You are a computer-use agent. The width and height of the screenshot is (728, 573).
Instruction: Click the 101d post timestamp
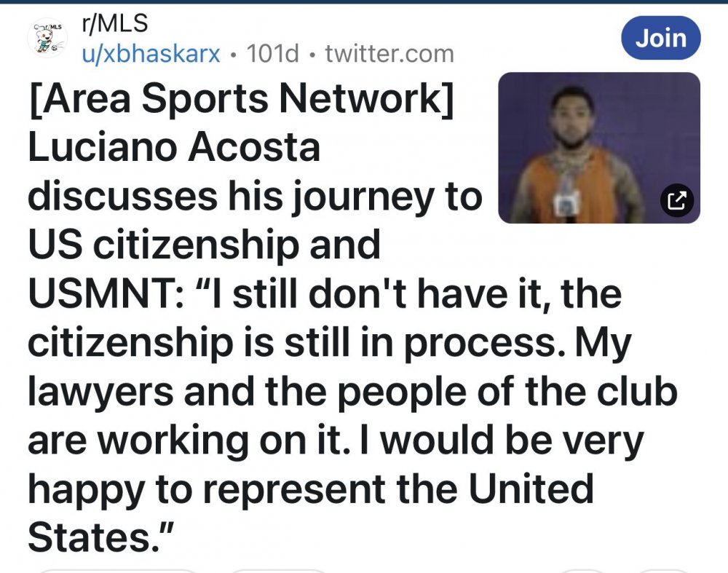pyautogui.click(x=272, y=53)
